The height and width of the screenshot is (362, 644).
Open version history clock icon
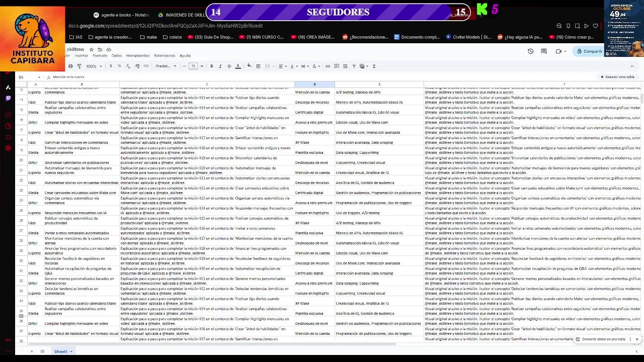coord(530,51)
